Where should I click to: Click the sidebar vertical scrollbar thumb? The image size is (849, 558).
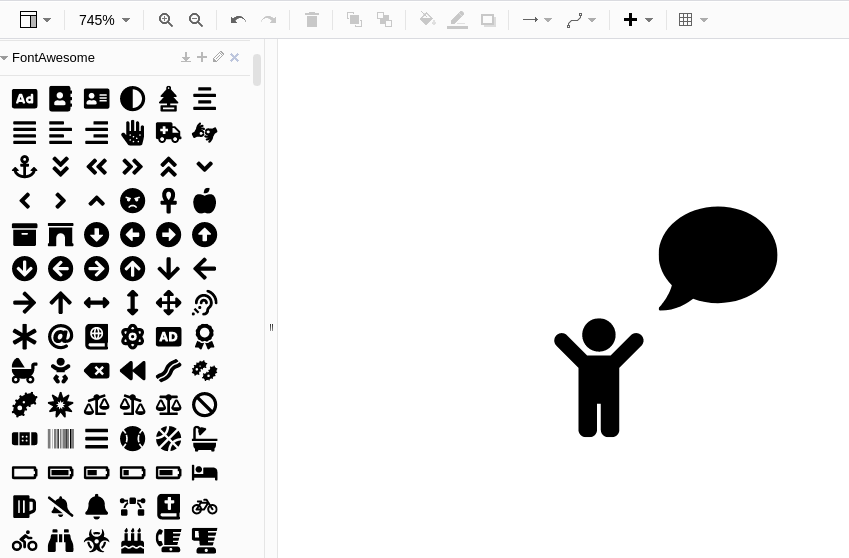point(257,69)
